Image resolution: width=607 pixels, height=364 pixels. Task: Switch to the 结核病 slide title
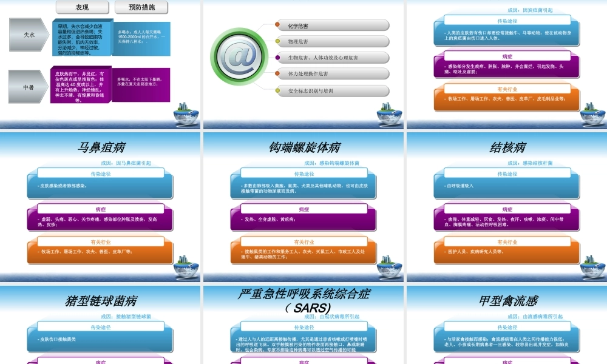[507, 146]
